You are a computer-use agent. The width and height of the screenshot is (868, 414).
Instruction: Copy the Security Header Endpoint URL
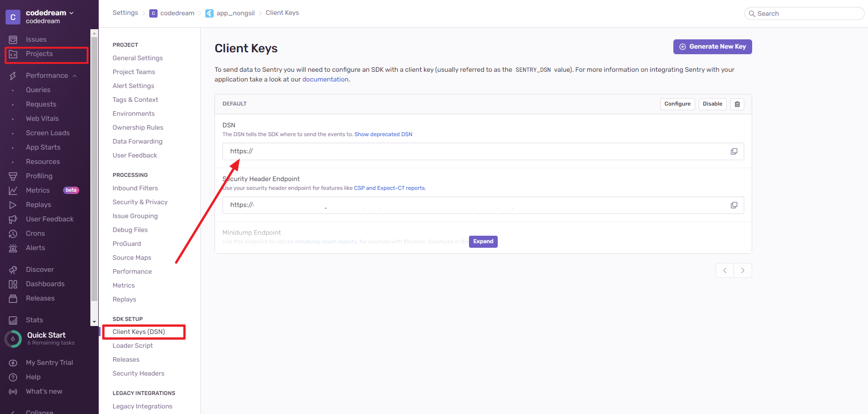coord(734,205)
